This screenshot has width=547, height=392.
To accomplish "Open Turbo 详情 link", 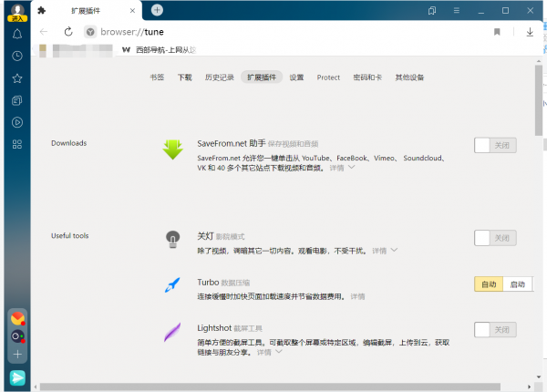I will click(x=357, y=296).
